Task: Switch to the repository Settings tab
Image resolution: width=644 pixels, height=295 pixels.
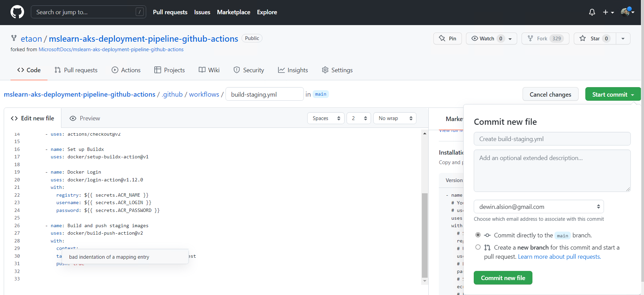Action: point(337,70)
